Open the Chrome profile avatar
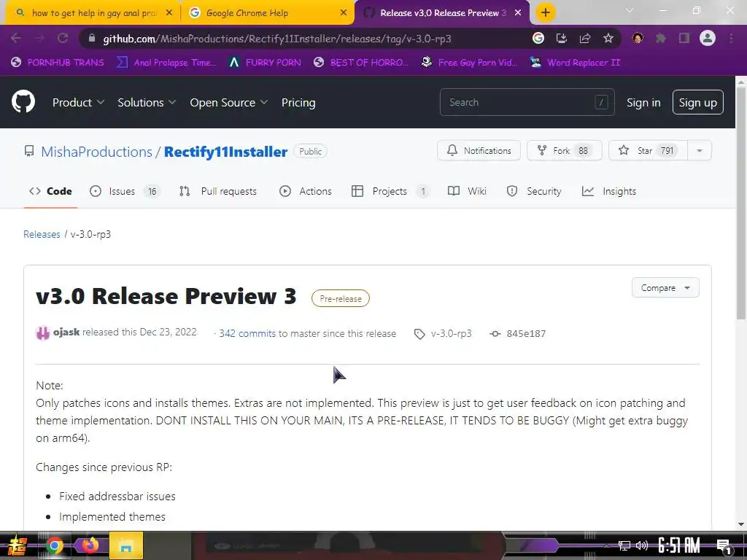Viewport: 747px width, 560px height. 708,38
